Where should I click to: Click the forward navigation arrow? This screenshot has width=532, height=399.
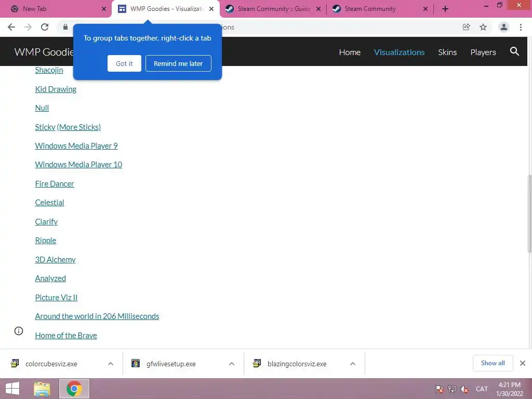pyautogui.click(x=28, y=27)
